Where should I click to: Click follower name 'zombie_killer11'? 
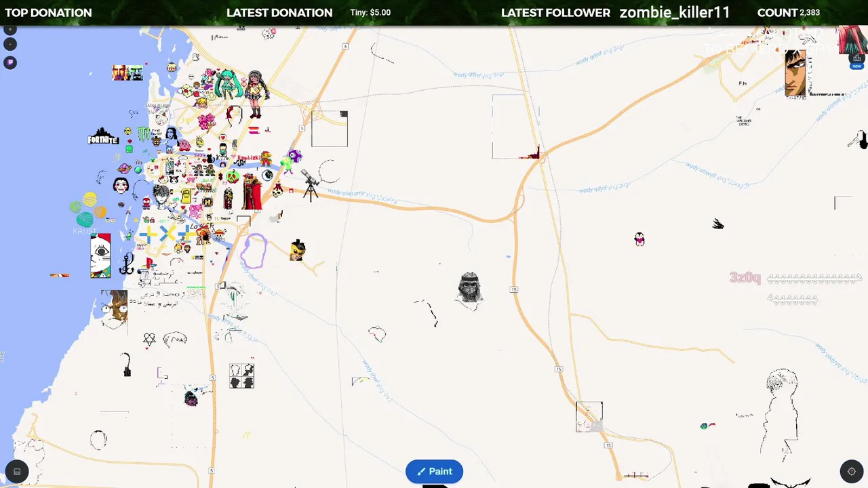(x=675, y=12)
